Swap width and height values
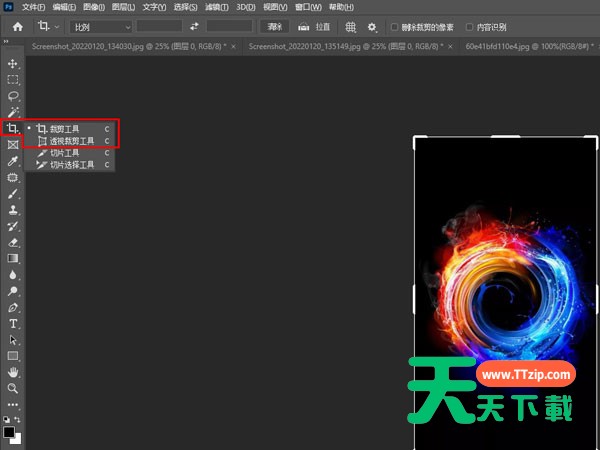The image size is (600, 450). click(x=194, y=26)
